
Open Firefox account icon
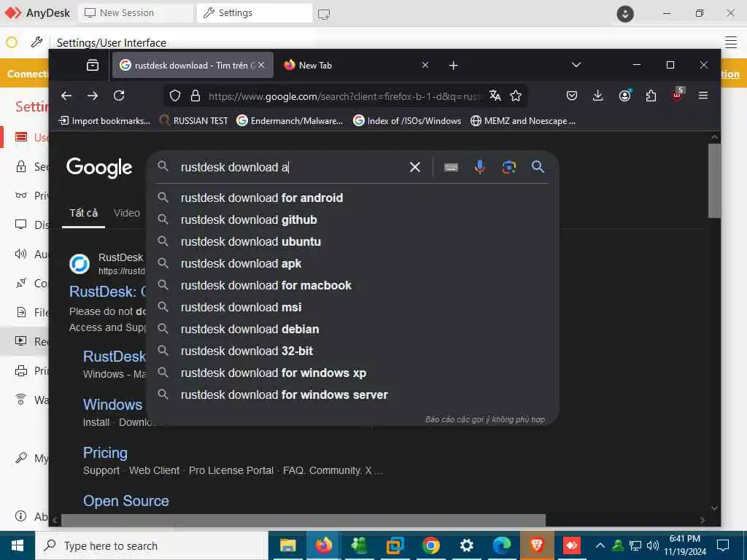tap(624, 96)
